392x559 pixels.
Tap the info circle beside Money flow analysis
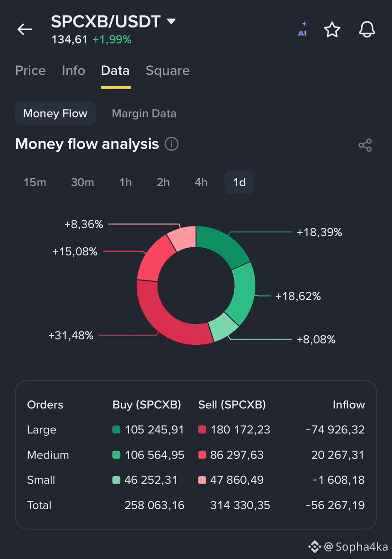[171, 144]
